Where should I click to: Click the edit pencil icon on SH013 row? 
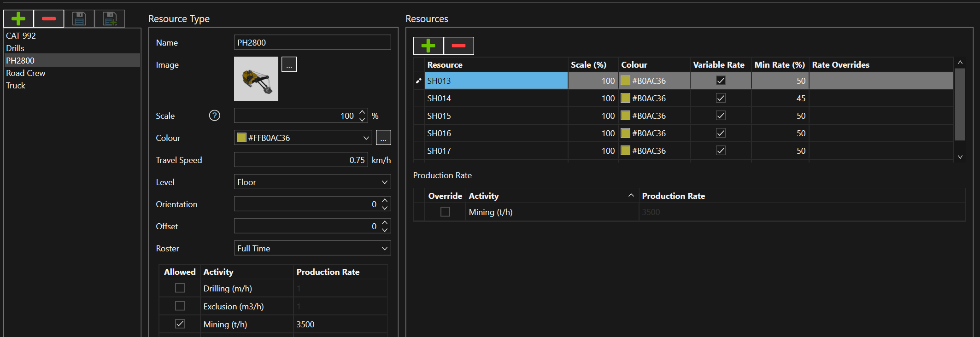[x=418, y=81]
